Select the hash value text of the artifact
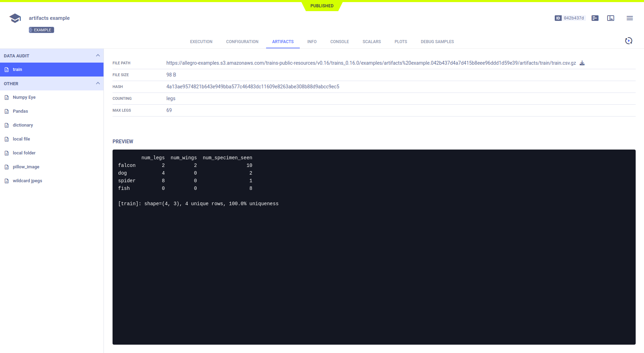Viewport: 644px width, 353px height. 253,87
